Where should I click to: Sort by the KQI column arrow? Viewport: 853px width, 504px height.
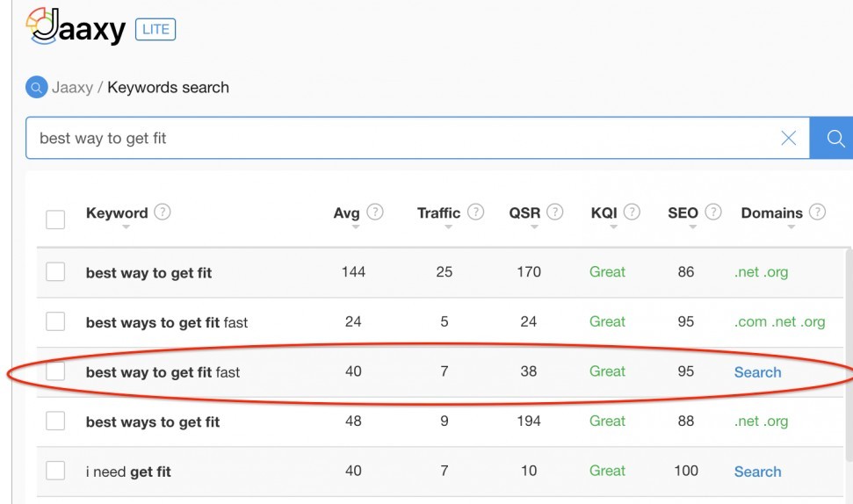(x=614, y=227)
